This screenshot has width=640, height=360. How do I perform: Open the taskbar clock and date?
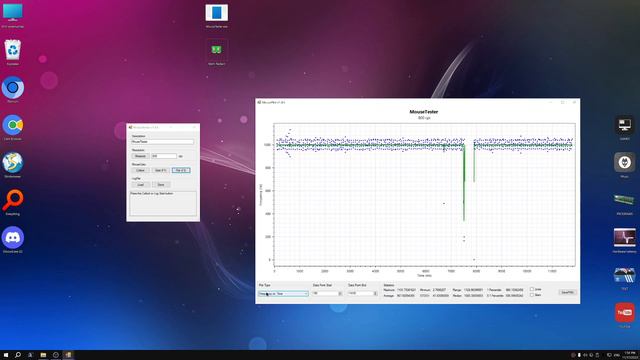click(630, 355)
